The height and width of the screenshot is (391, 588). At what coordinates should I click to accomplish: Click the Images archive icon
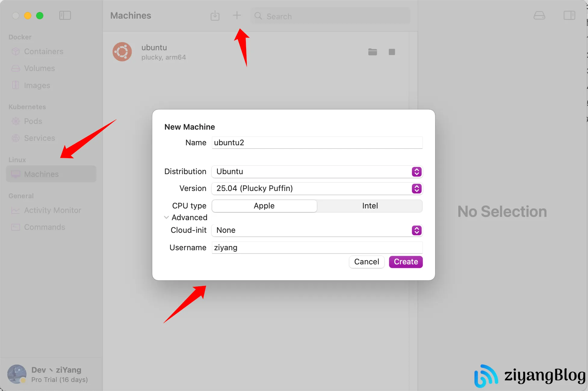[x=16, y=85]
